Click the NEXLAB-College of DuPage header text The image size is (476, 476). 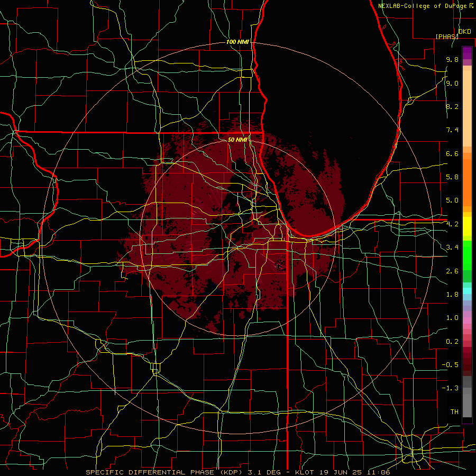423,6
